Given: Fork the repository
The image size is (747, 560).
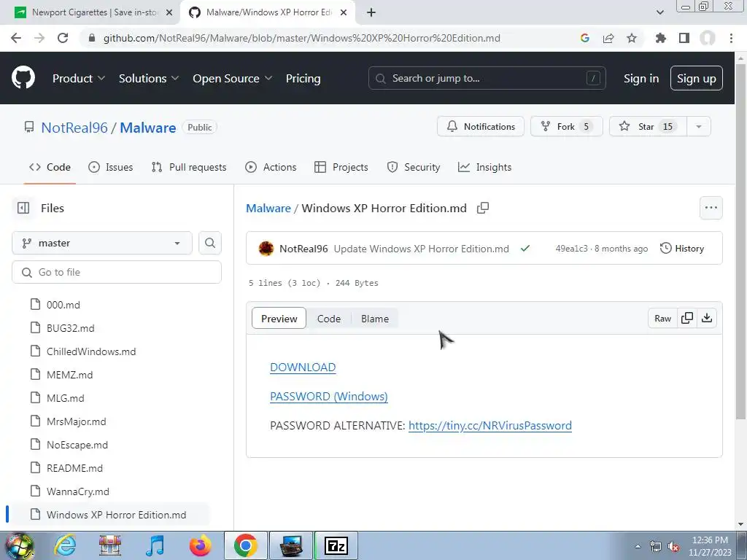Looking at the screenshot, I should pyautogui.click(x=566, y=127).
